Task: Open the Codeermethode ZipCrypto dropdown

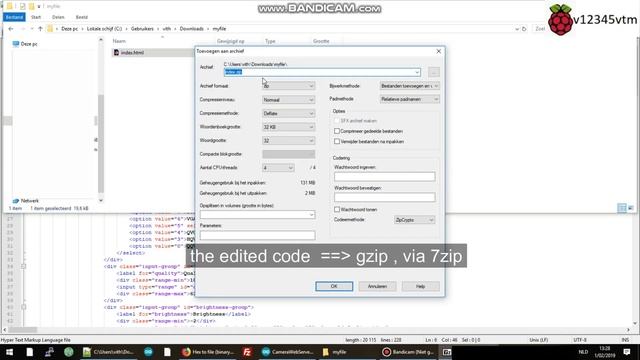Action: (414, 220)
